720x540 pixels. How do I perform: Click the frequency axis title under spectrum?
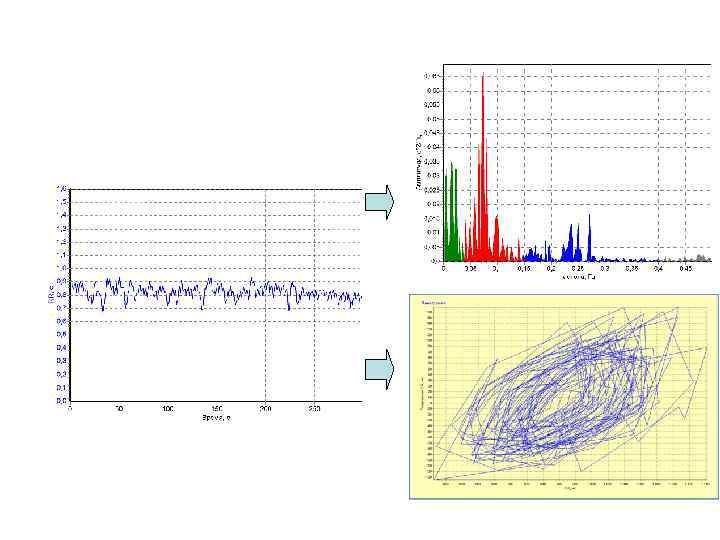[578, 276]
